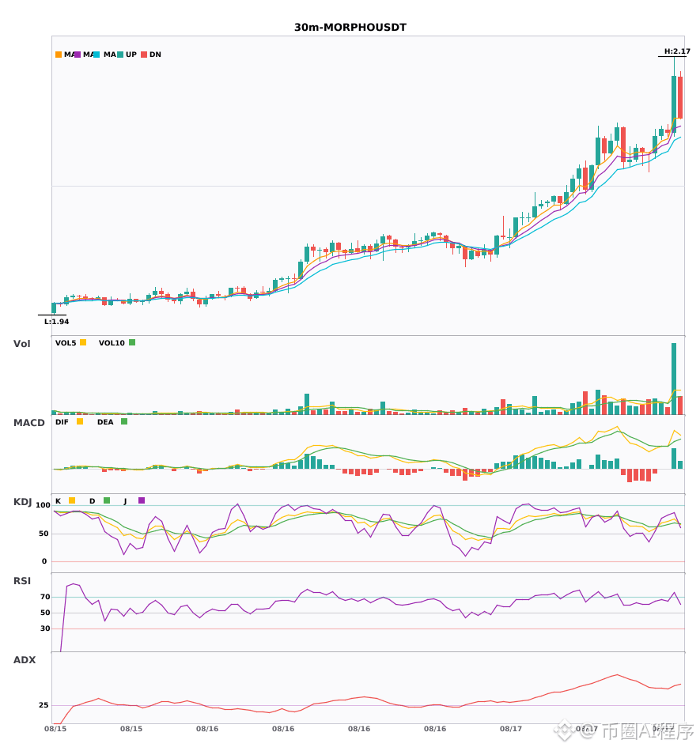The width and height of the screenshot is (700, 751).
Task: Click the KDJ panel label
Action: tap(22, 502)
